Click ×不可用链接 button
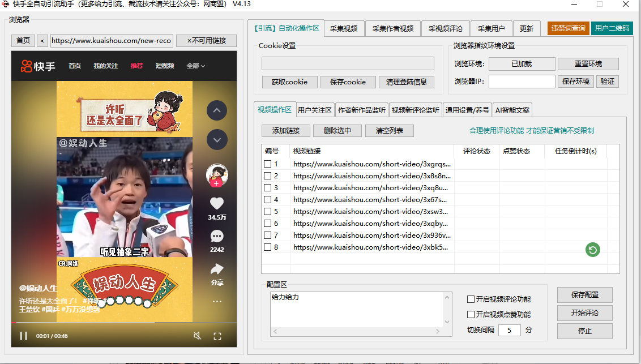The width and height of the screenshot is (641, 364). pyautogui.click(x=207, y=40)
